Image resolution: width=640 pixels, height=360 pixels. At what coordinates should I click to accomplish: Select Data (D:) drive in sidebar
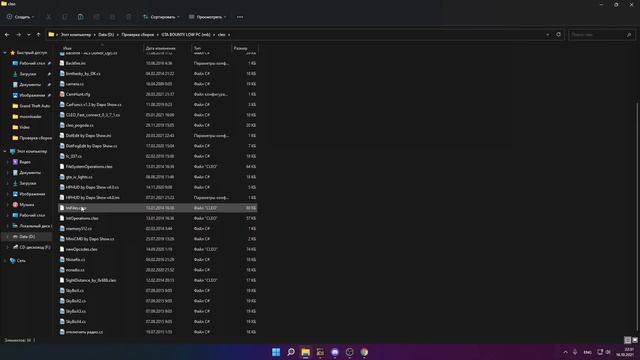[x=27, y=237]
